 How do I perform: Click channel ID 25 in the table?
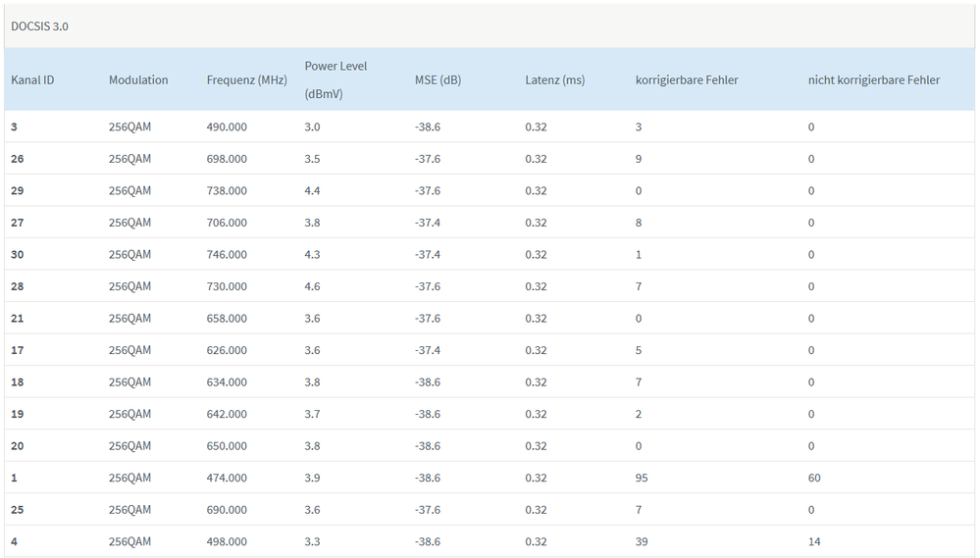pyautogui.click(x=19, y=510)
